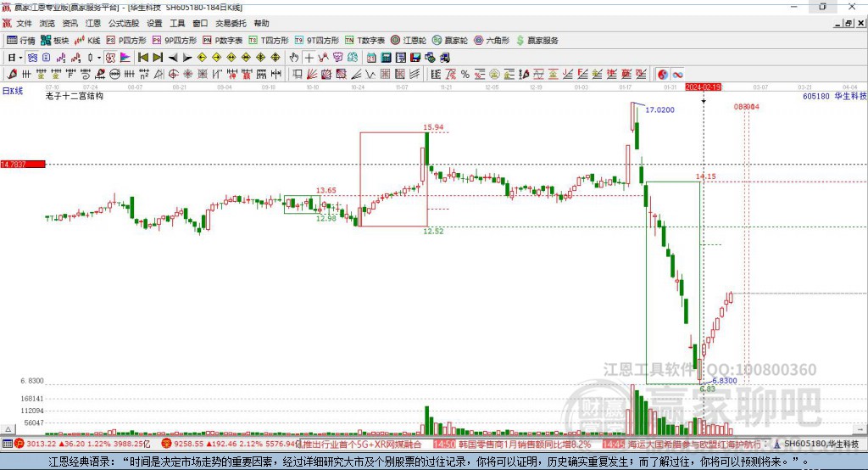The image size is (868, 470).
Task: Open the T数字表 tool
Action: [x=364, y=41]
